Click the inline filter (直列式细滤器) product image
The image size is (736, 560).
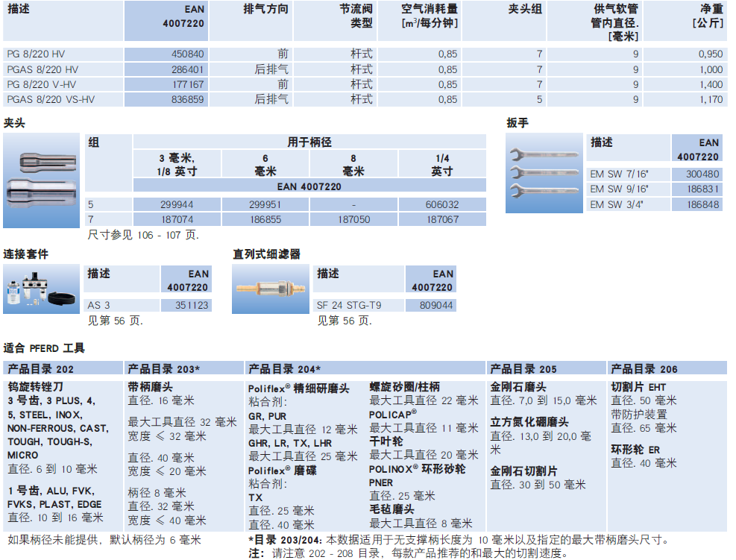271,289
